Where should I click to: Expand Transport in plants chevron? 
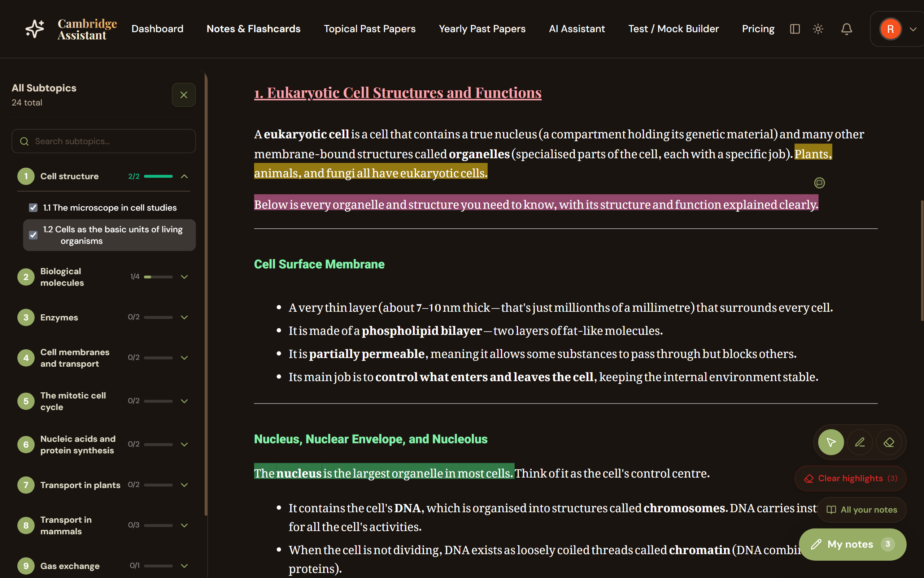click(184, 485)
